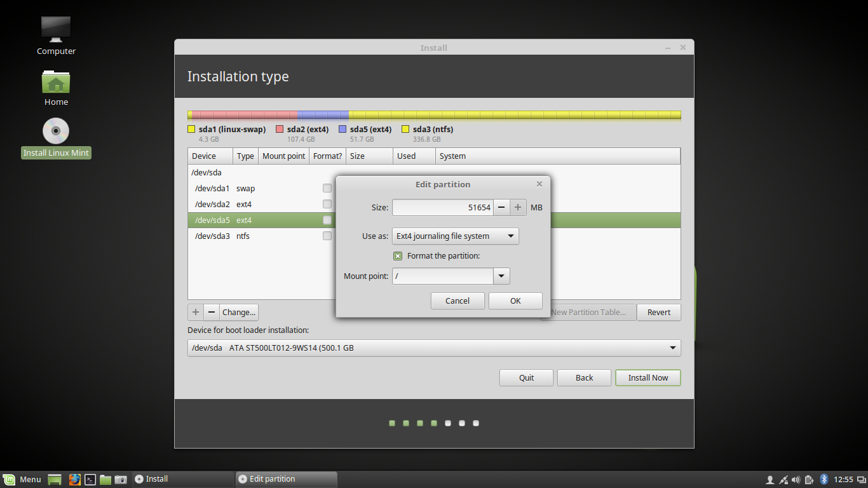This screenshot has width=868, height=488.
Task: Click the Show Desktop panel icon
Action: pos(55,480)
